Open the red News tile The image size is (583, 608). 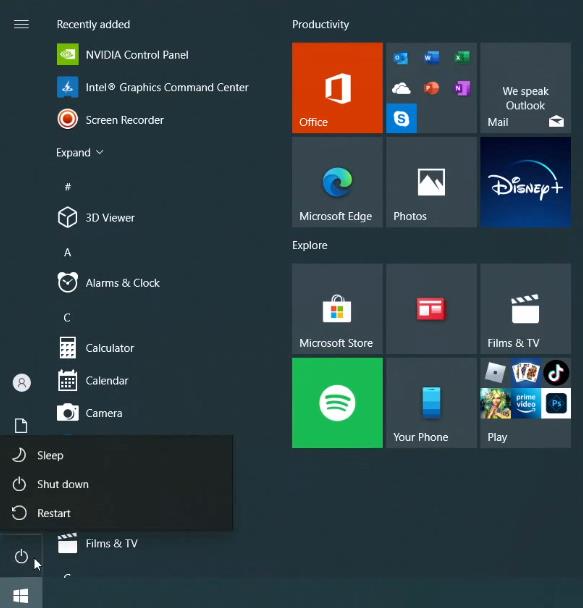click(x=431, y=309)
